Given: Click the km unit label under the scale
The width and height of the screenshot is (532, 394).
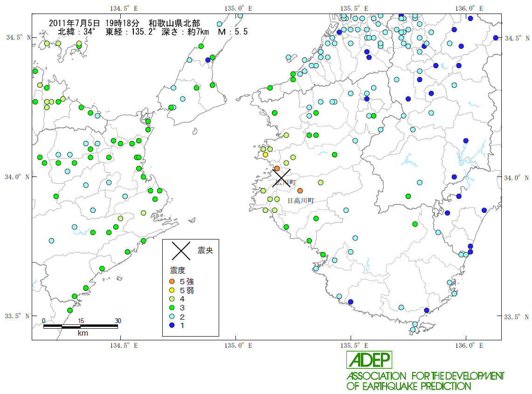Looking at the screenshot, I should click(83, 333).
